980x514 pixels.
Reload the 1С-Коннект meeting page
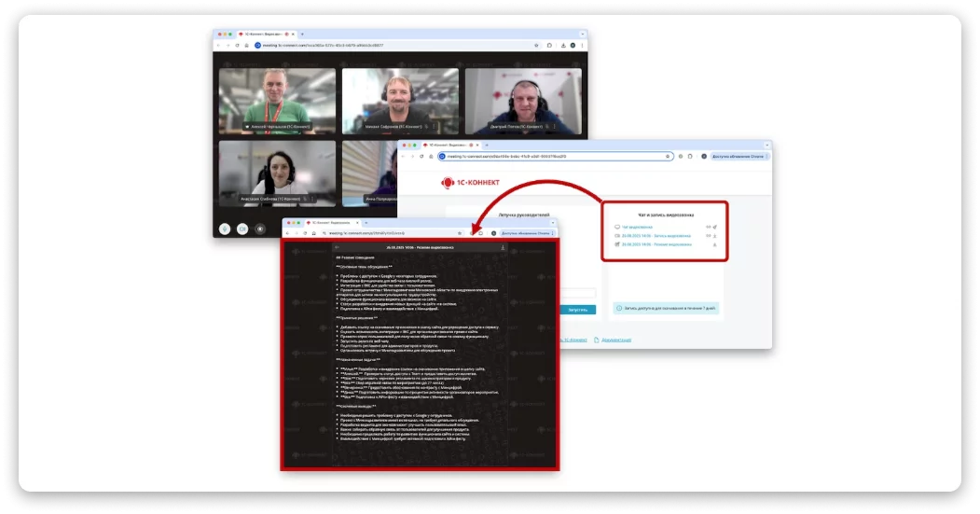point(421,157)
